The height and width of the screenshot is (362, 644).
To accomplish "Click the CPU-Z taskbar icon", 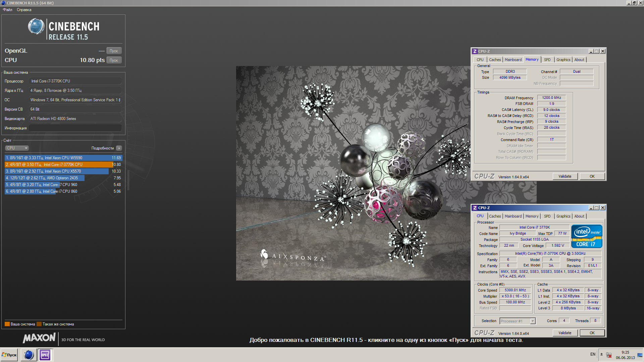I will pos(45,355).
